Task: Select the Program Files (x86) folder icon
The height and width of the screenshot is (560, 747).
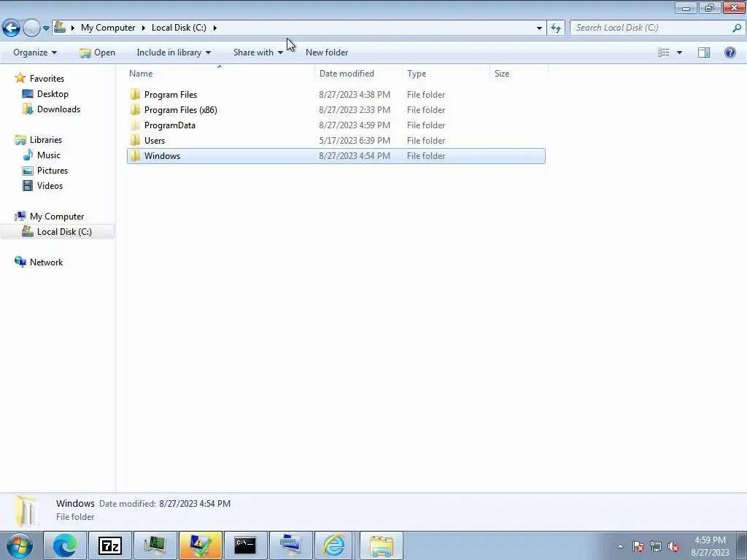Action: (135, 109)
